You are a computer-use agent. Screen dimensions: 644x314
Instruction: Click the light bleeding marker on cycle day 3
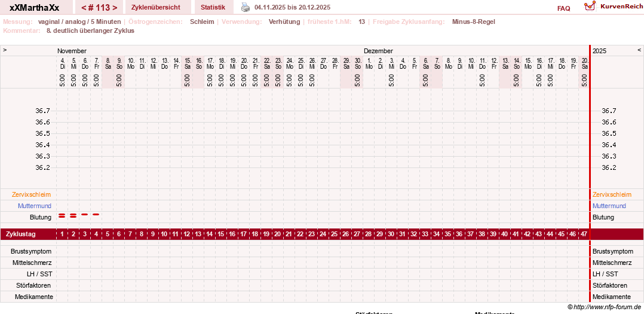(x=85, y=215)
